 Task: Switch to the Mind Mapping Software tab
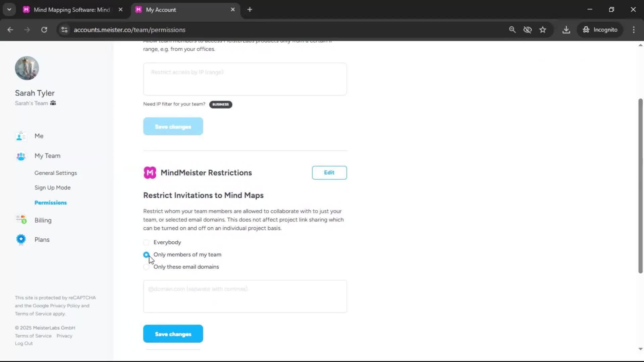pos(71,10)
